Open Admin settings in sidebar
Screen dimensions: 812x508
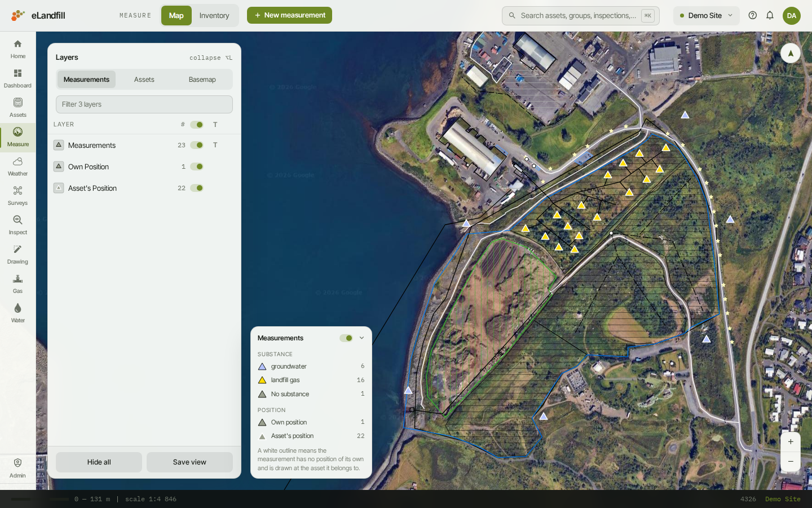[x=17, y=468]
